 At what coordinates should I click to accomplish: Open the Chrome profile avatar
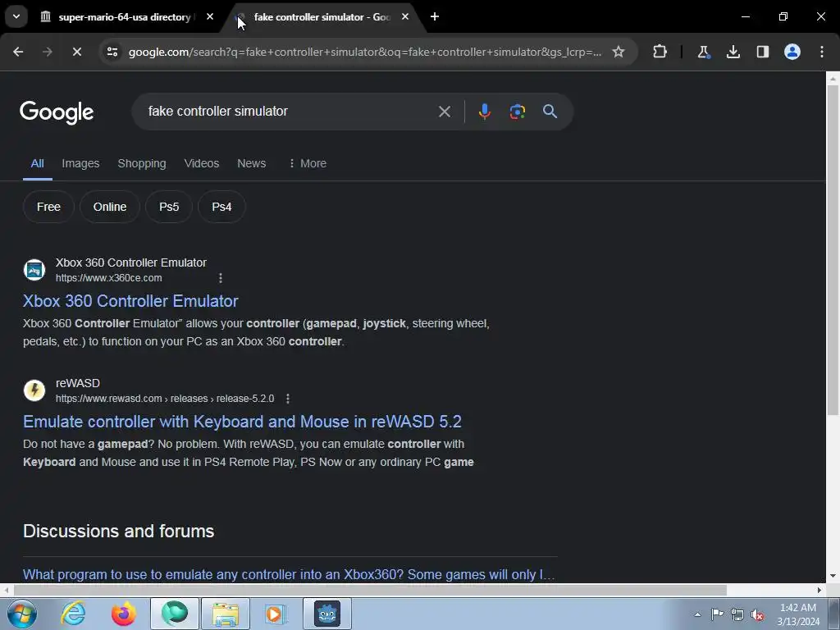click(792, 52)
